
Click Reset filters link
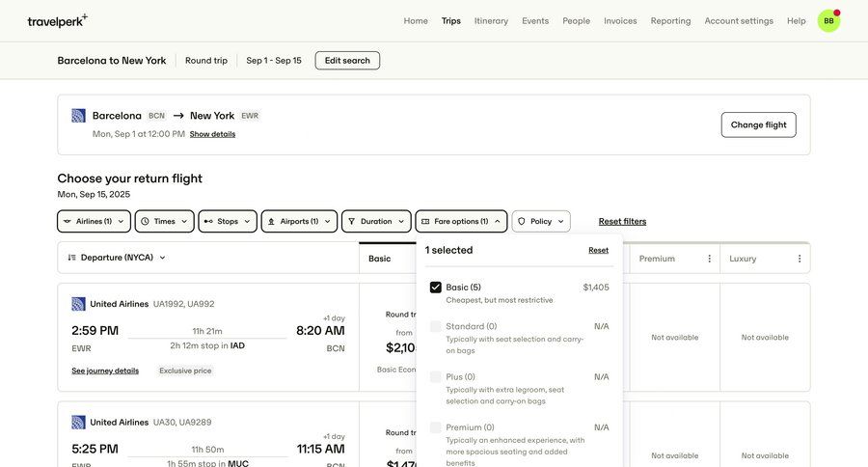[x=622, y=222]
